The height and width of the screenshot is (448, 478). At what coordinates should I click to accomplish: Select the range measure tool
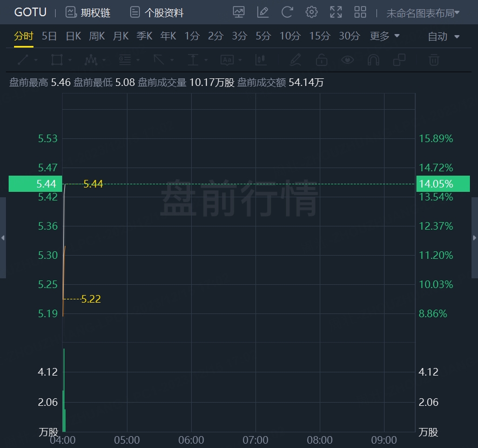[193, 60]
